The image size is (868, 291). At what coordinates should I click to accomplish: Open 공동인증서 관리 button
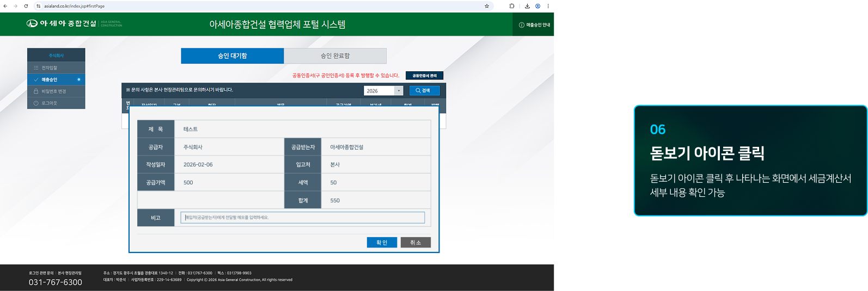pyautogui.click(x=424, y=76)
